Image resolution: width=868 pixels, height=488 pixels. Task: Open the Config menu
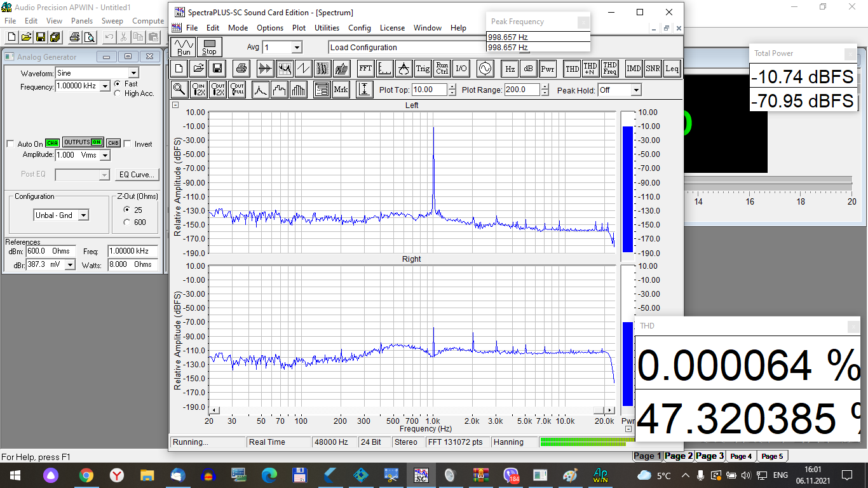pyautogui.click(x=360, y=28)
